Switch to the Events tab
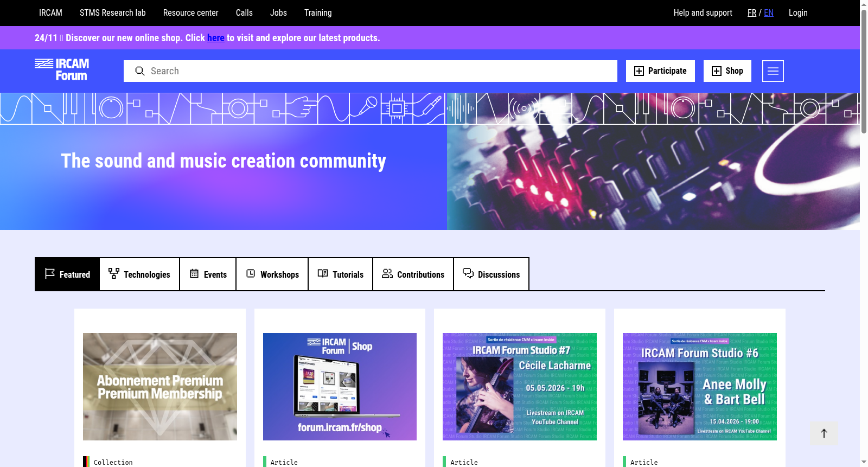 point(208,274)
